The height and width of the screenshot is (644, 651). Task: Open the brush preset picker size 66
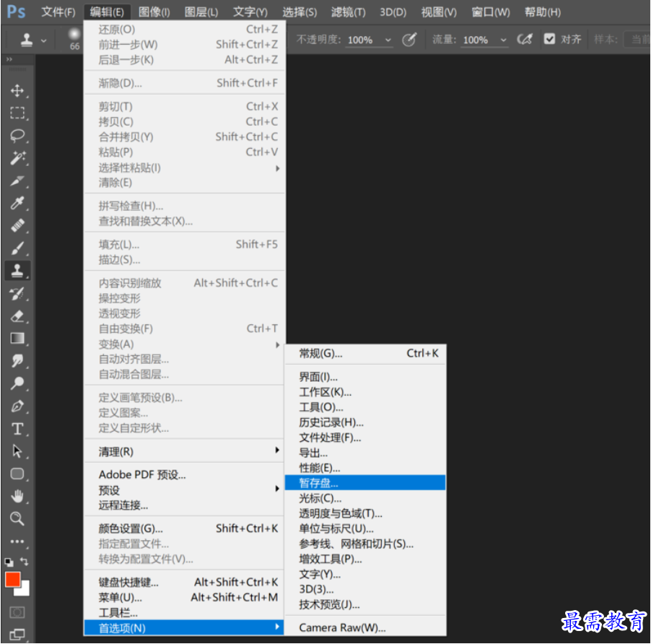[74, 38]
